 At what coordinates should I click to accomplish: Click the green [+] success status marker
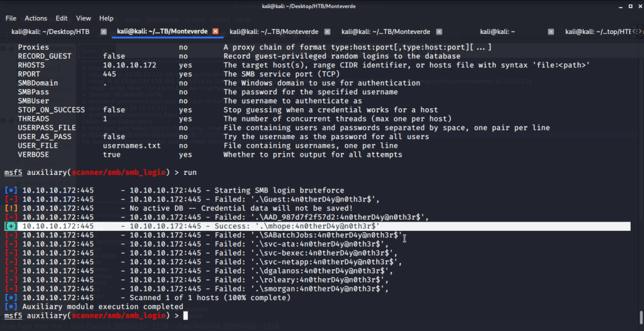[x=11, y=226]
